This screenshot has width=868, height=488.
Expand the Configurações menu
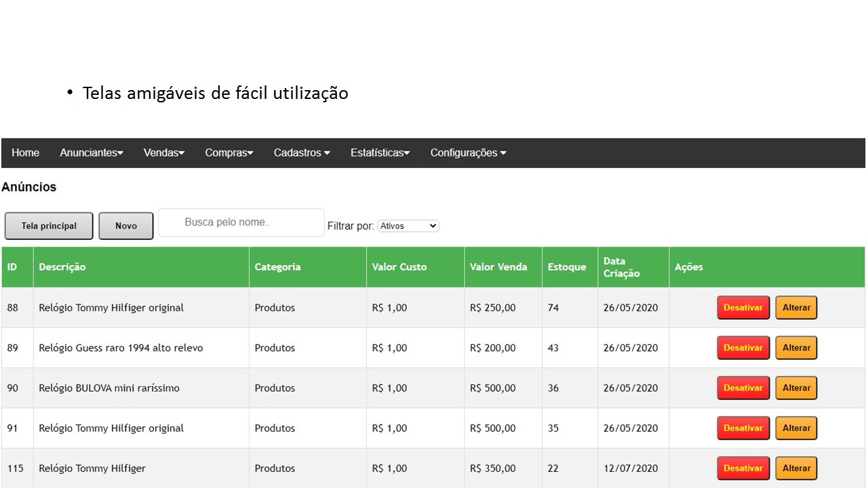click(x=467, y=152)
